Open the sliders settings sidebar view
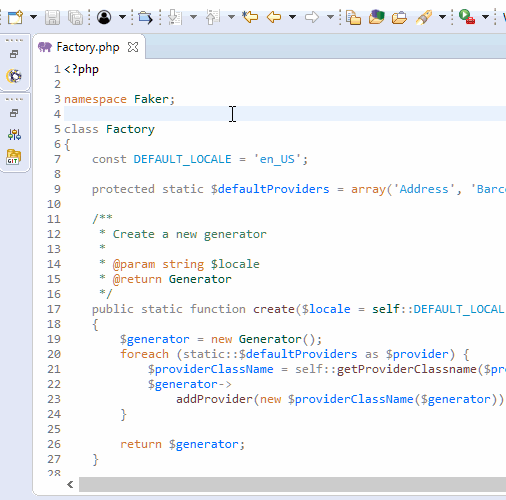The image size is (506, 500). (14, 135)
